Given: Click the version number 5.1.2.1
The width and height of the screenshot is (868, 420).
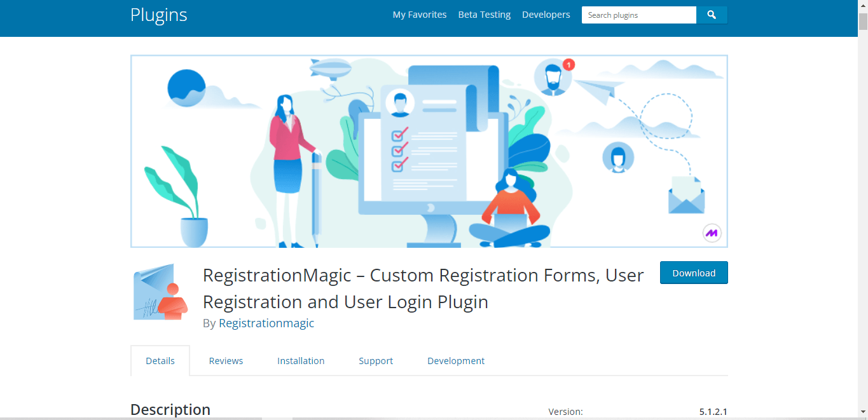Looking at the screenshot, I should point(713,411).
